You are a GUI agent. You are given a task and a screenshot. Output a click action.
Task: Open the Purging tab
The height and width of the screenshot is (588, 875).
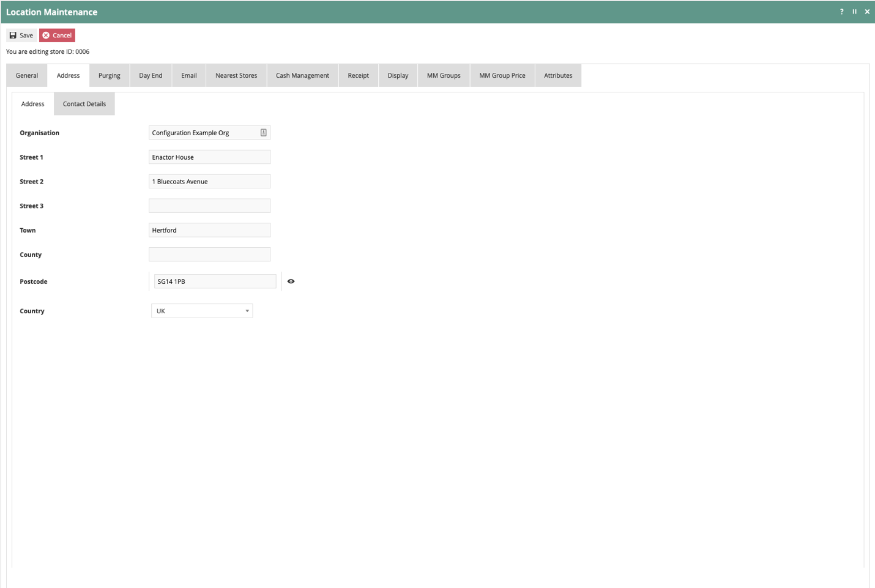[110, 75]
